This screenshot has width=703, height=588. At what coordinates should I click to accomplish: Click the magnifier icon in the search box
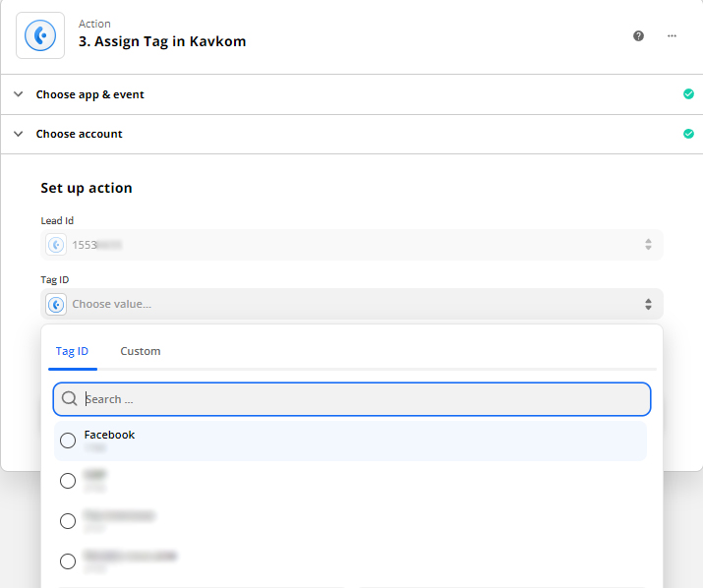70,399
